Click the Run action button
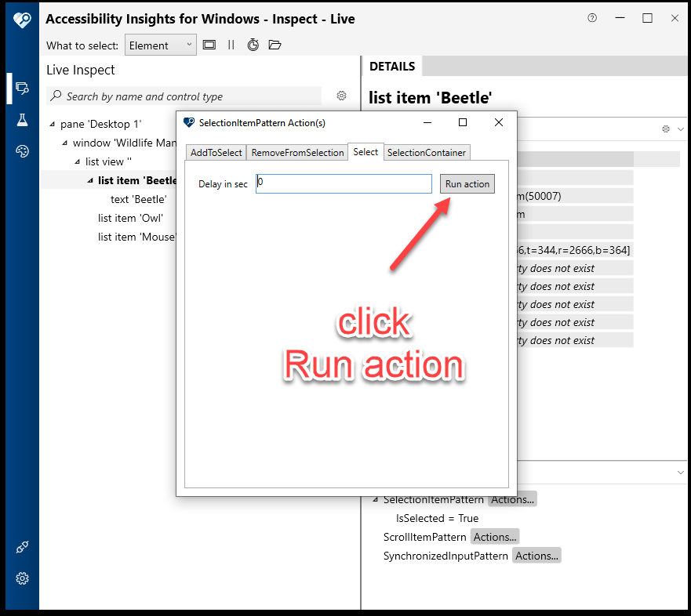691x616 pixels. [x=467, y=184]
